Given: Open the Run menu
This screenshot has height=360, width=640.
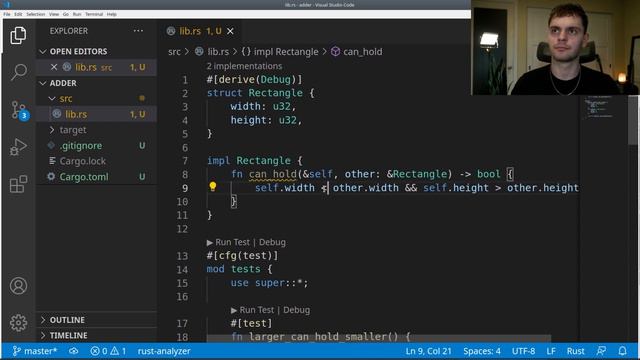Looking at the screenshot, I should pyautogui.click(x=77, y=14).
